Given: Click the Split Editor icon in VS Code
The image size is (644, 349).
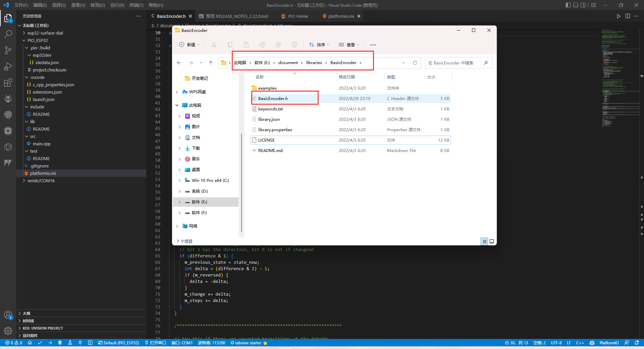Looking at the screenshot, I should click(628, 16).
